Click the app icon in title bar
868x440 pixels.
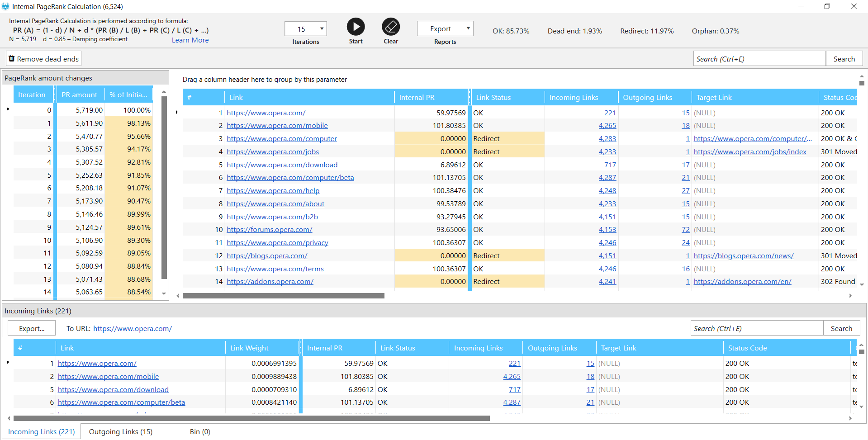click(5, 6)
